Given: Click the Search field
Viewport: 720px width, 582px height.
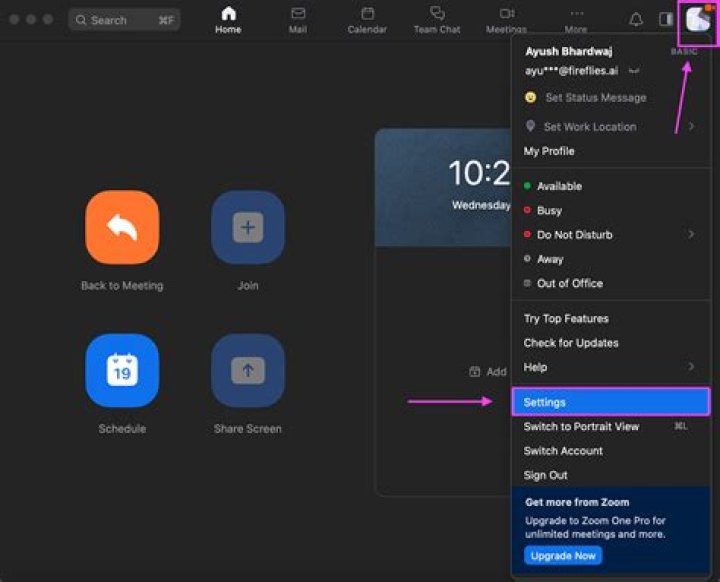Looking at the screenshot, I should (125, 20).
